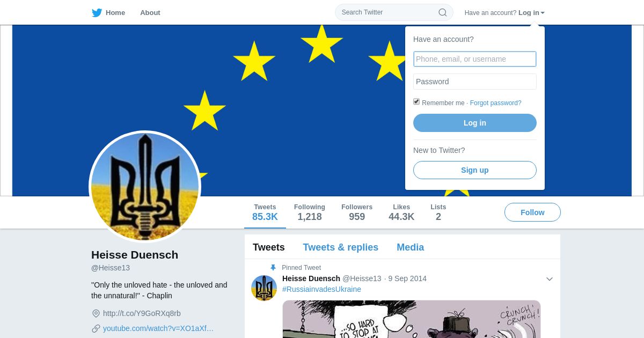Expand the pinned tweet options chevron

(x=550, y=279)
